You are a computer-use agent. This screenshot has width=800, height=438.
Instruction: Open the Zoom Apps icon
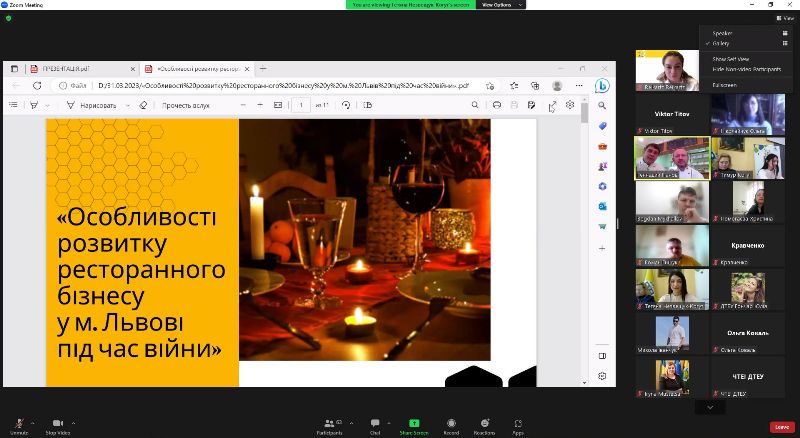tap(518, 423)
